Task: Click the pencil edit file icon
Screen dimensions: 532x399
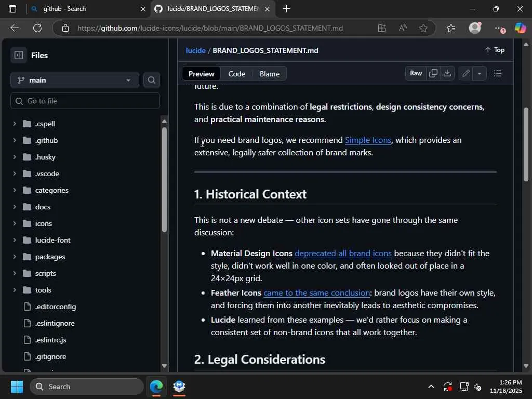Action: point(465,73)
